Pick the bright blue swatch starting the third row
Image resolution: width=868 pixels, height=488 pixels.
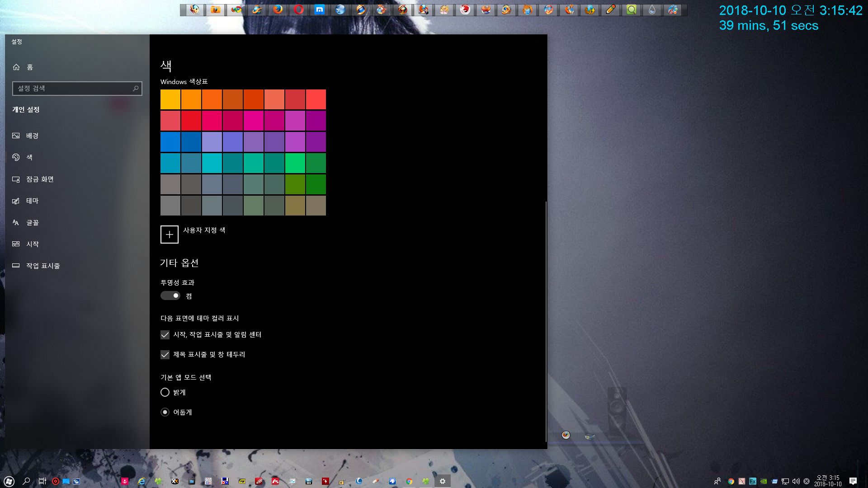[x=170, y=142]
